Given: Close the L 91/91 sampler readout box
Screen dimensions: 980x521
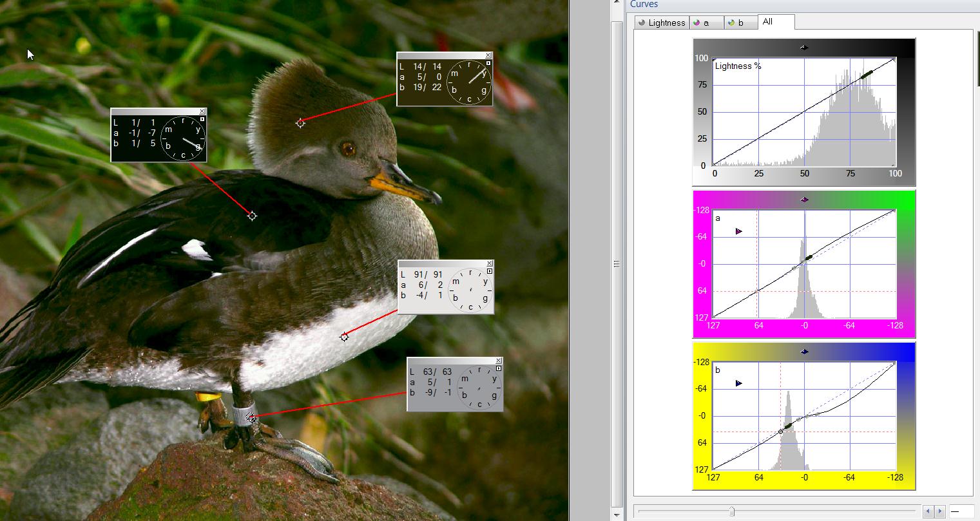Looking at the screenshot, I should [490, 263].
